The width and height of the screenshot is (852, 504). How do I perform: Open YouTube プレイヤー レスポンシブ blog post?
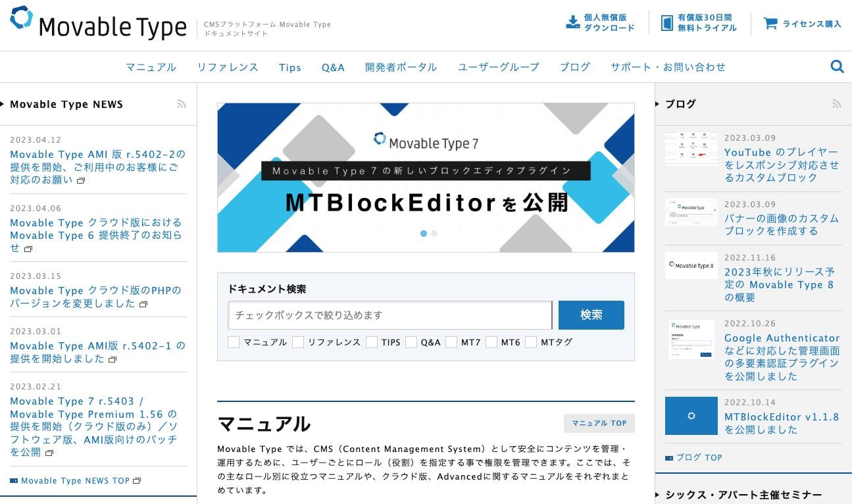click(782, 165)
